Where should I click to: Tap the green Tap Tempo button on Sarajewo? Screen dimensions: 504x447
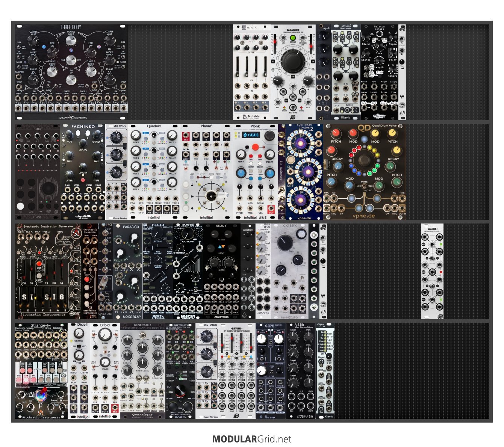coord(293,38)
